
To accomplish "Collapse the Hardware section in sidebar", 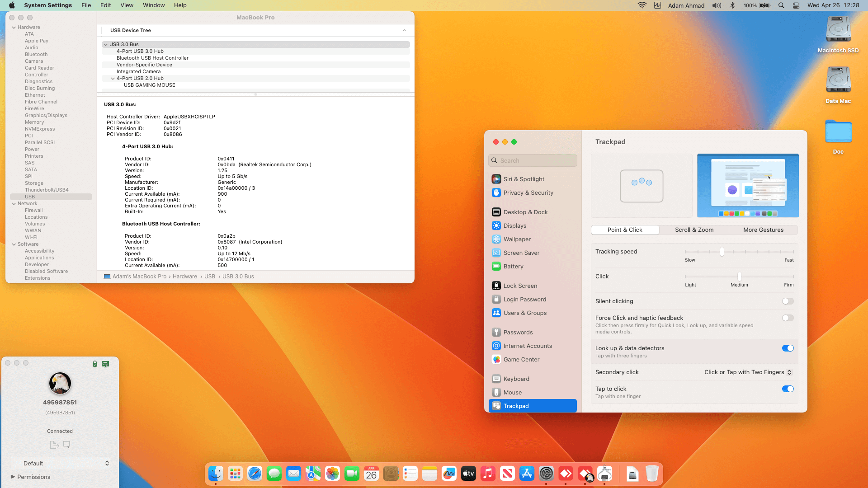I will click(14, 27).
